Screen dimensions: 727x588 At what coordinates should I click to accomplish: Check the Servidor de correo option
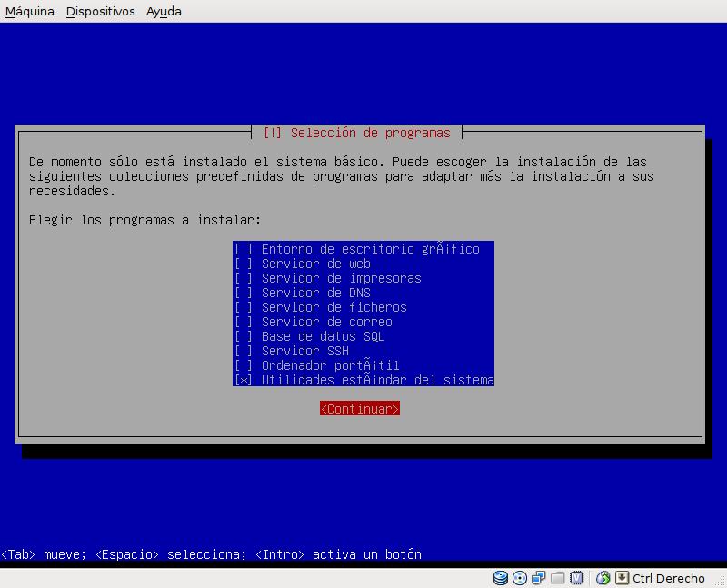pyautogui.click(x=363, y=322)
